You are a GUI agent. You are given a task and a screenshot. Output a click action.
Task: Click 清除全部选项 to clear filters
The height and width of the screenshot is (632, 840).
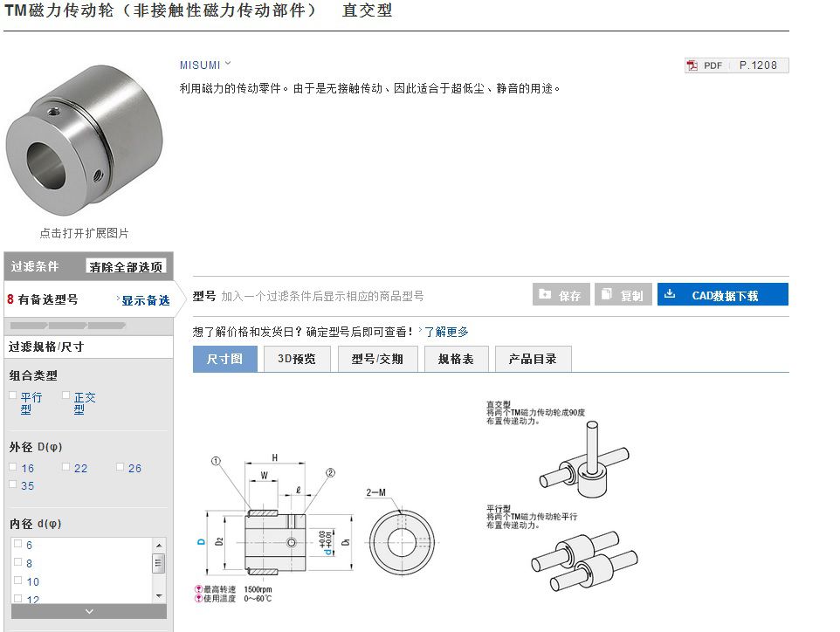(x=126, y=267)
